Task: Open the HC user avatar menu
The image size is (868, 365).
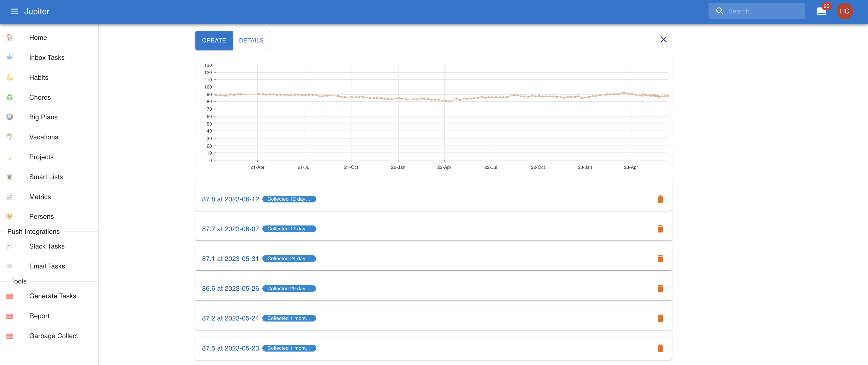Action: tap(845, 11)
